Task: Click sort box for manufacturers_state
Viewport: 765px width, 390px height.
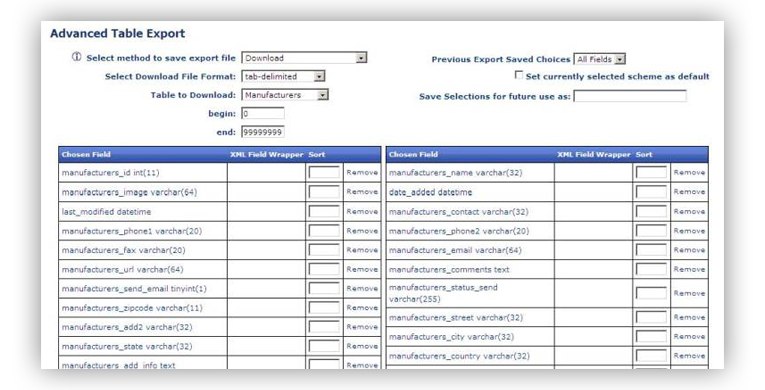Action: pos(324,346)
